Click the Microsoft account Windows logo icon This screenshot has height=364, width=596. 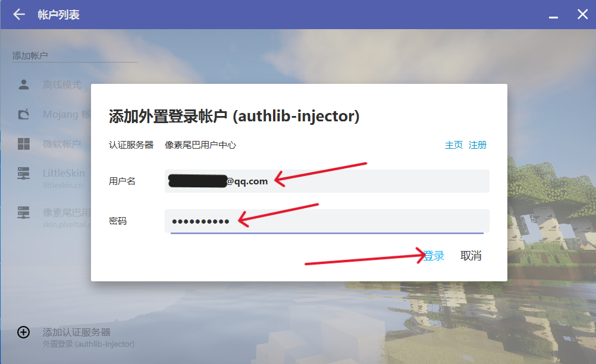pos(24,144)
